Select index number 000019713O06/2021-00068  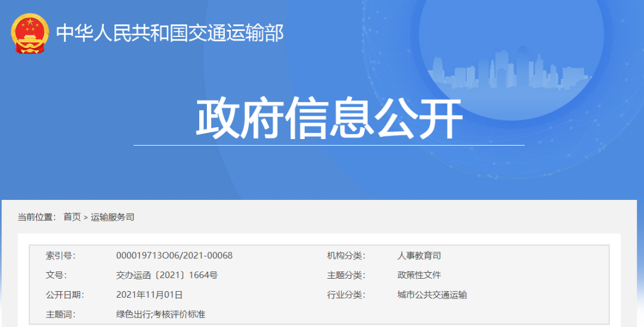174,255
